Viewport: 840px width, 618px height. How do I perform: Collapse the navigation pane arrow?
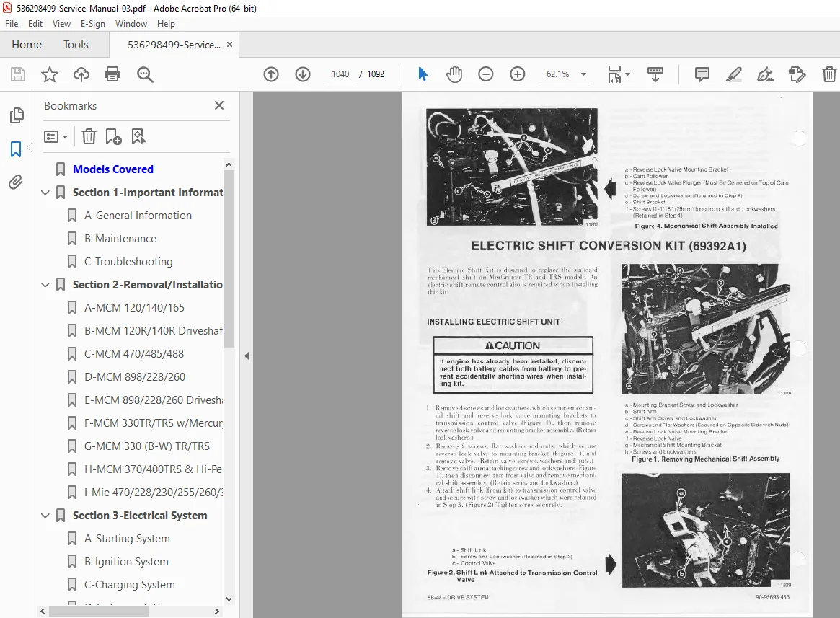(x=247, y=356)
